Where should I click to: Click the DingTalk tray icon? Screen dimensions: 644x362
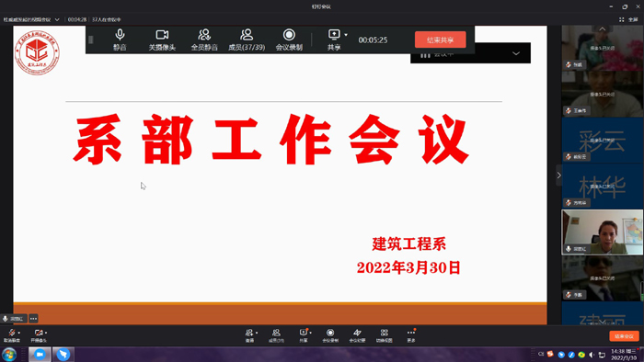point(561,355)
